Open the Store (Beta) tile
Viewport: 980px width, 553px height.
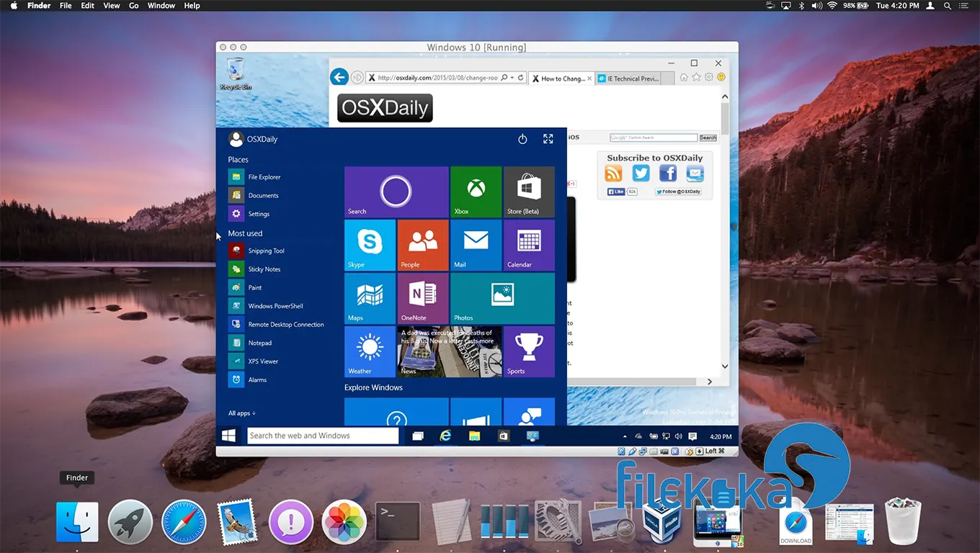point(529,192)
